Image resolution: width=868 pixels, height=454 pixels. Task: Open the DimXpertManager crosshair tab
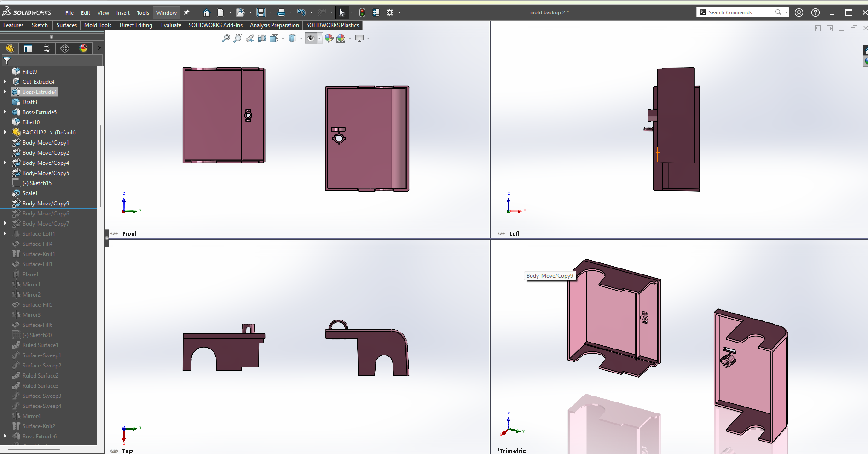click(x=65, y=48)
